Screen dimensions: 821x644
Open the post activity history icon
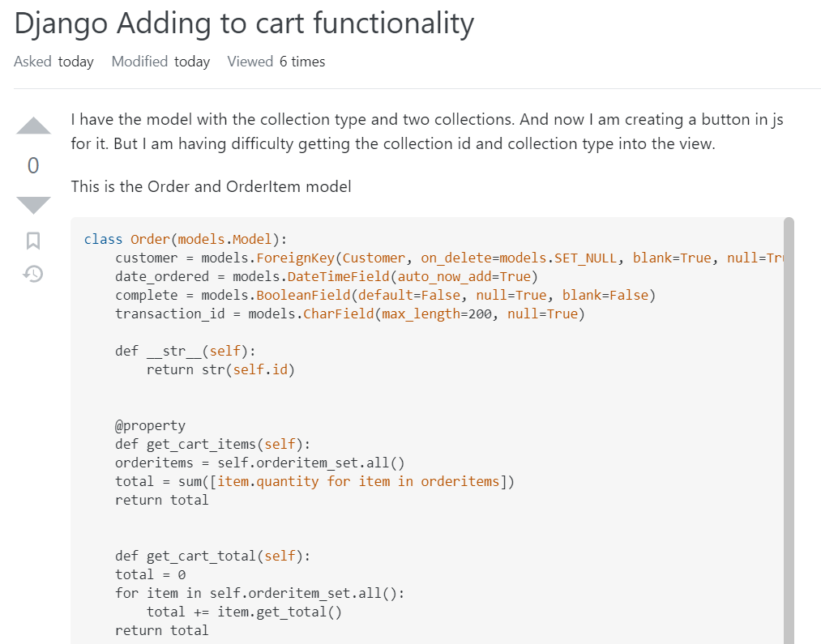pos(33,274)
